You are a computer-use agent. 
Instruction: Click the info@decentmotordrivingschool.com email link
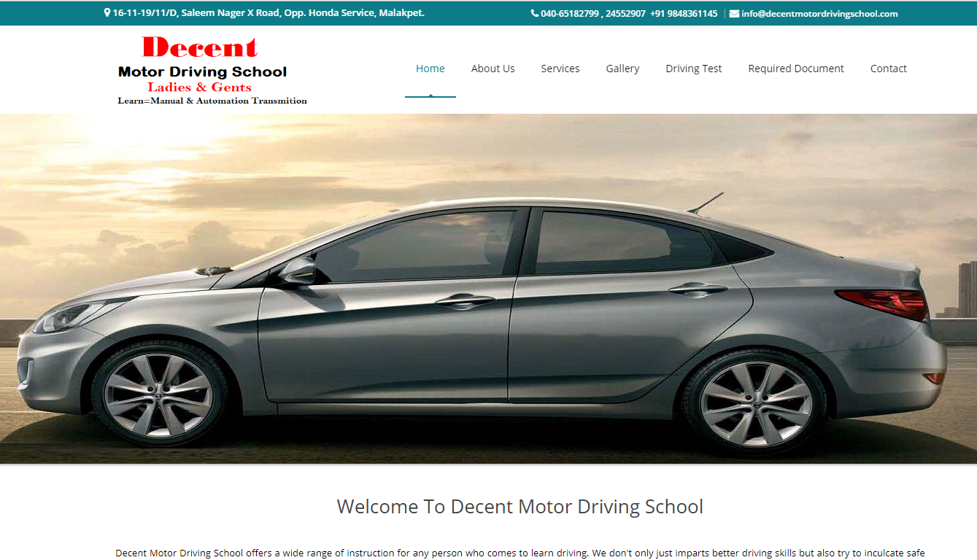[x=819, y=14]
